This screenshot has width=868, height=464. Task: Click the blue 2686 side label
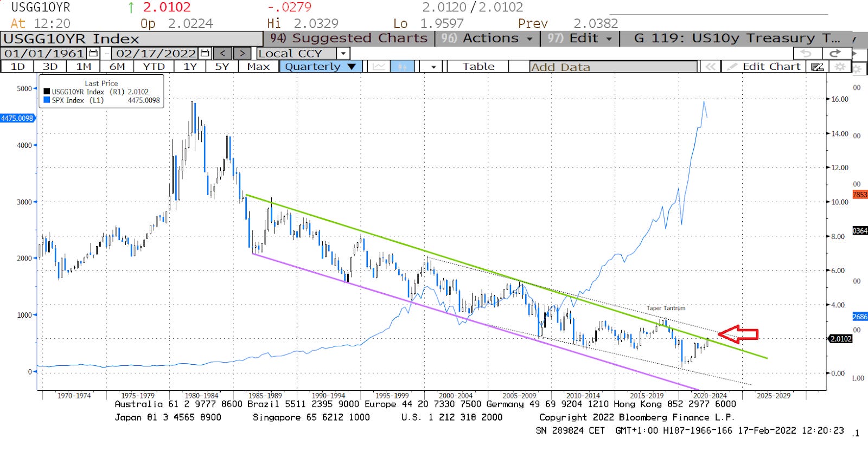point(860,317)
